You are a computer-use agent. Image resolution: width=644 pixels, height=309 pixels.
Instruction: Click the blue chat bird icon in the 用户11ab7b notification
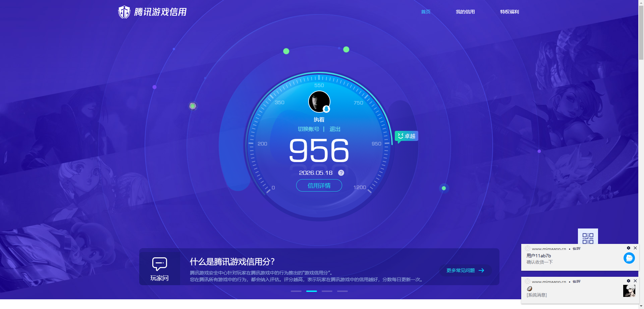629,258
